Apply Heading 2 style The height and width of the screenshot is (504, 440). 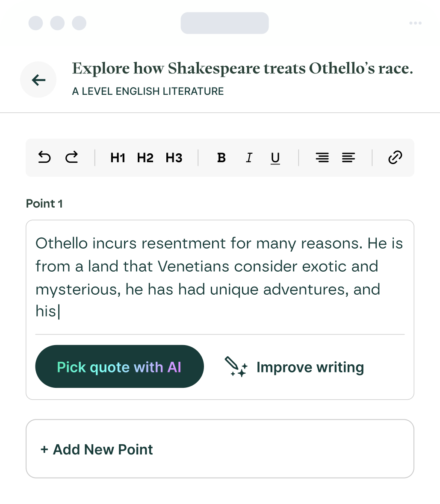pos(145,158)
